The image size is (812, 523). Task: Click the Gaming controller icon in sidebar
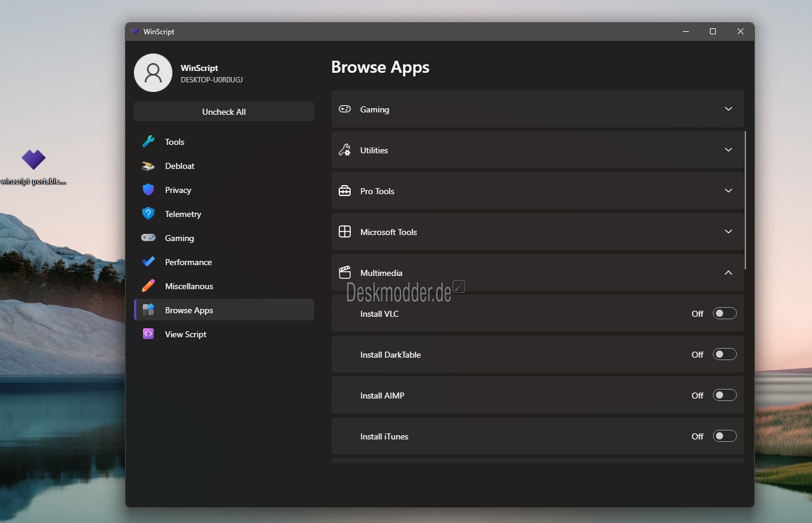(148, 238)
